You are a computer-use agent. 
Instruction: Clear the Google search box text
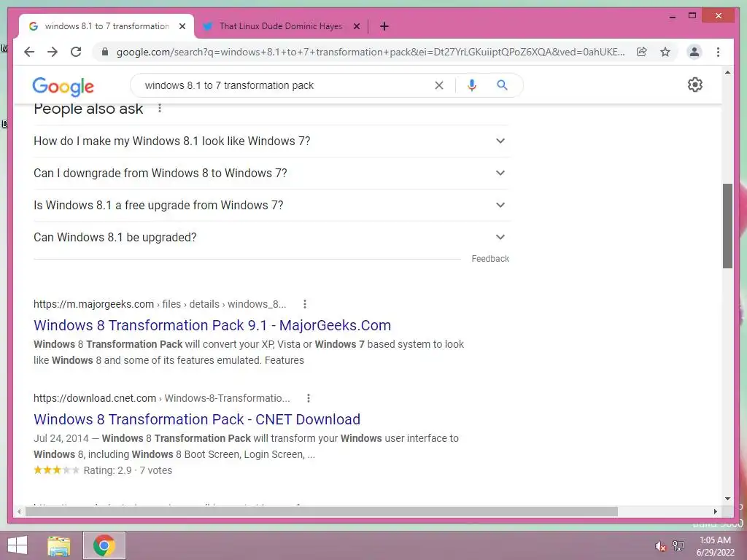[x=438, y=85]
